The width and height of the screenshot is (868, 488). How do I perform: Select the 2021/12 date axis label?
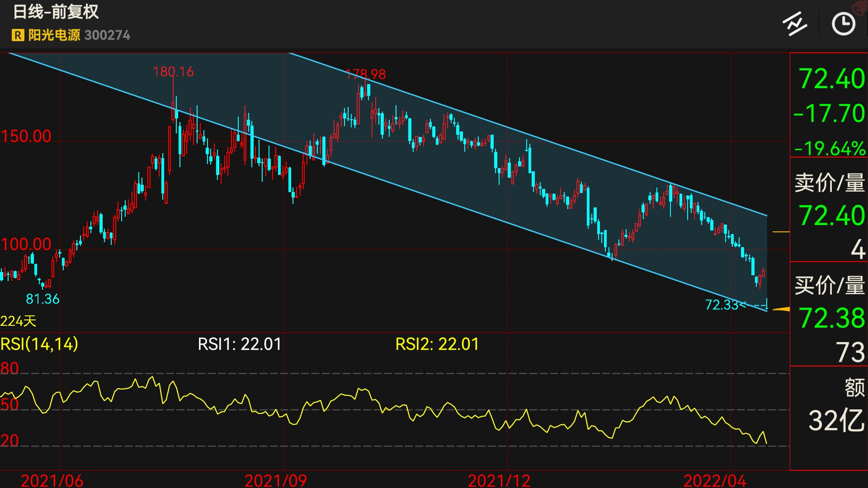point(499,480)
